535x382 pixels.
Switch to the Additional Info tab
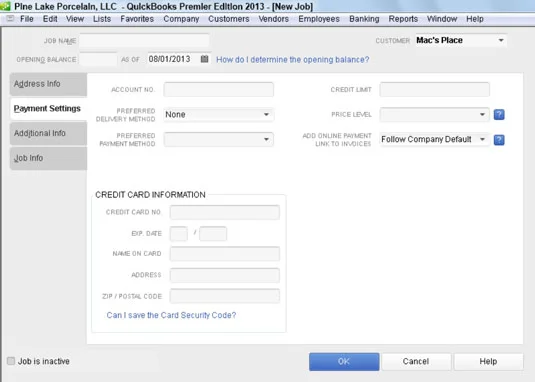pos(48,133)
